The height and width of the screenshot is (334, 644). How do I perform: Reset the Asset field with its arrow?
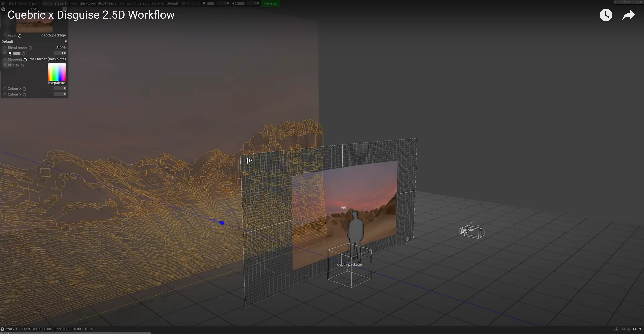click(20, 36)
